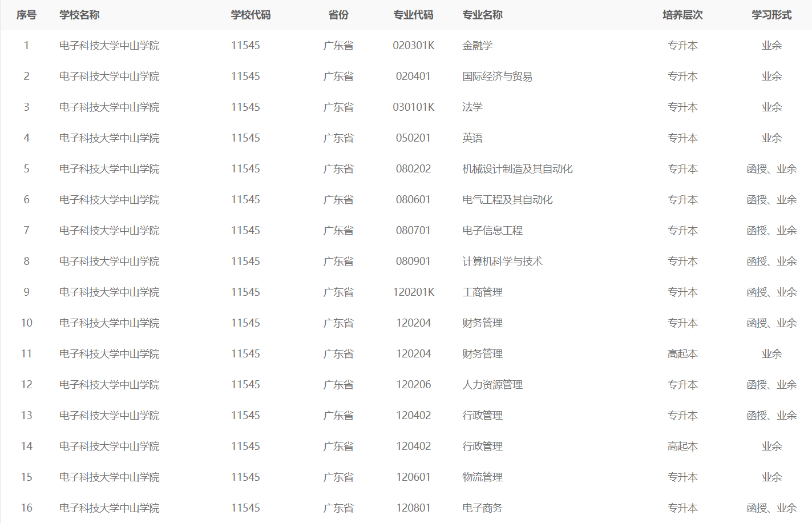The height and width of the screenshot is (523, 812).
Task: Select the 计算机科学与技术 major name
Action: click(502, 261)
